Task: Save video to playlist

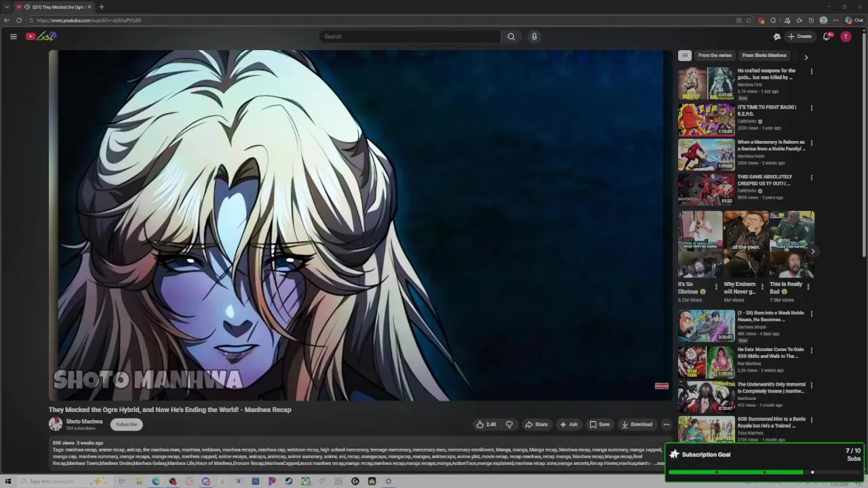Action: click(x=599, y=424)
